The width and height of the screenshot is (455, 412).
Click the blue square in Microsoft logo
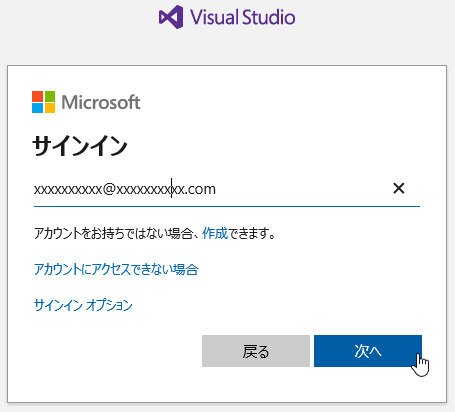click(37, 108)
